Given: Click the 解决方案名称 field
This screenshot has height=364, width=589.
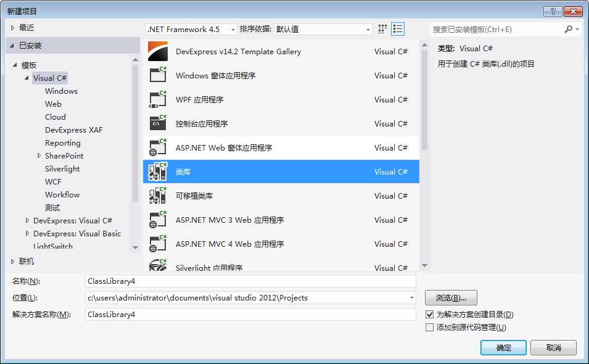Looking at the screenshot, I should click(250, 315).
